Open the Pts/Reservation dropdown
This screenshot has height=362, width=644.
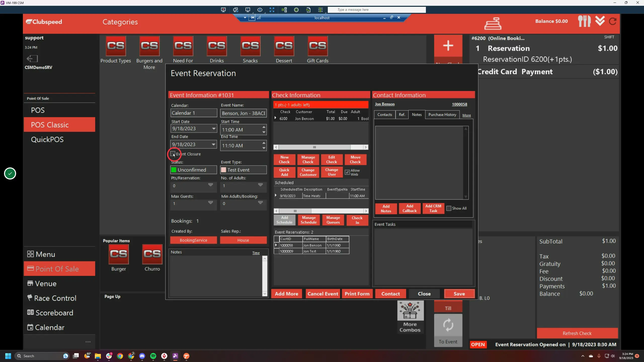(211, 185)
